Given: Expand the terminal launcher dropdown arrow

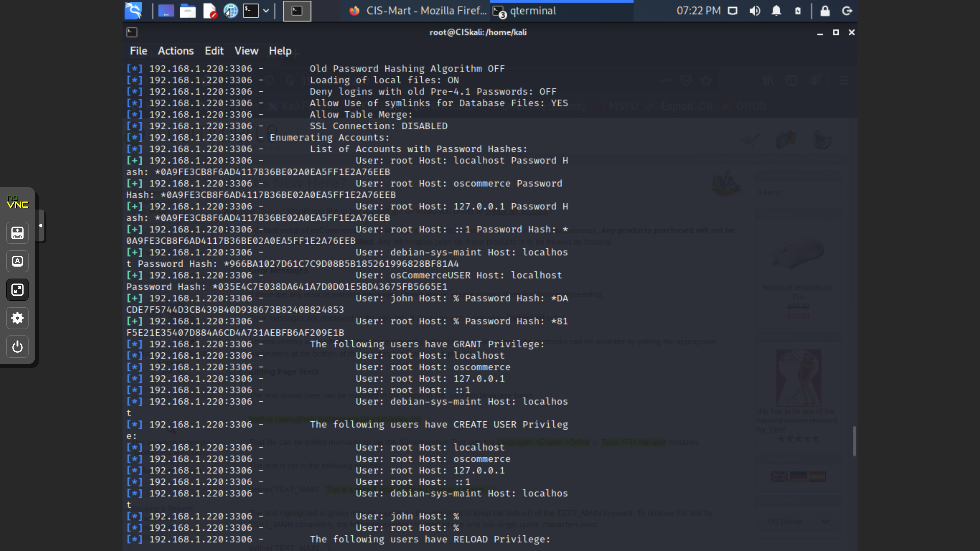Looking at the screenshot, I should pos(266,11).
